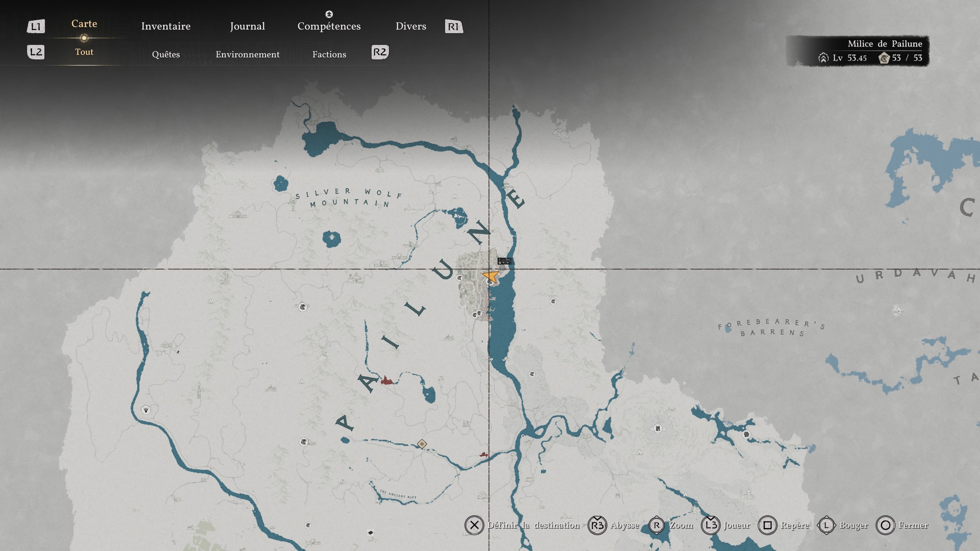Image resolution: width=980 pixels, height=551 pixels.
Task: Select the gear-shaped emblem marker in the southeast
Action: [746, 434]
